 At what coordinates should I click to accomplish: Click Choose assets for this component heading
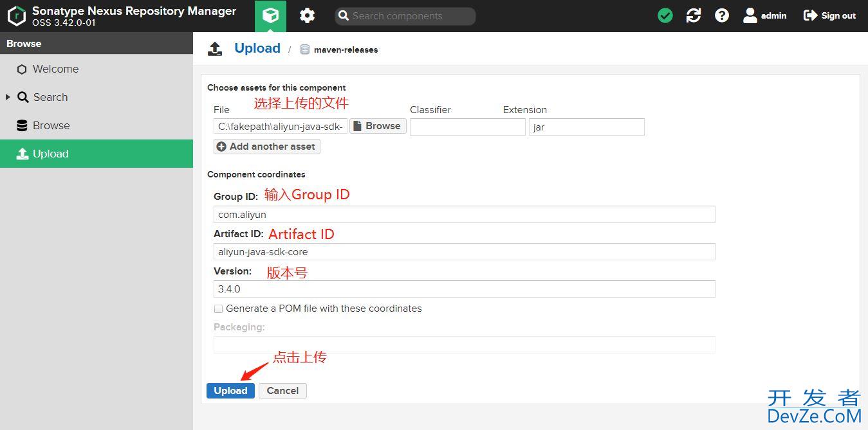pos(277,87)
